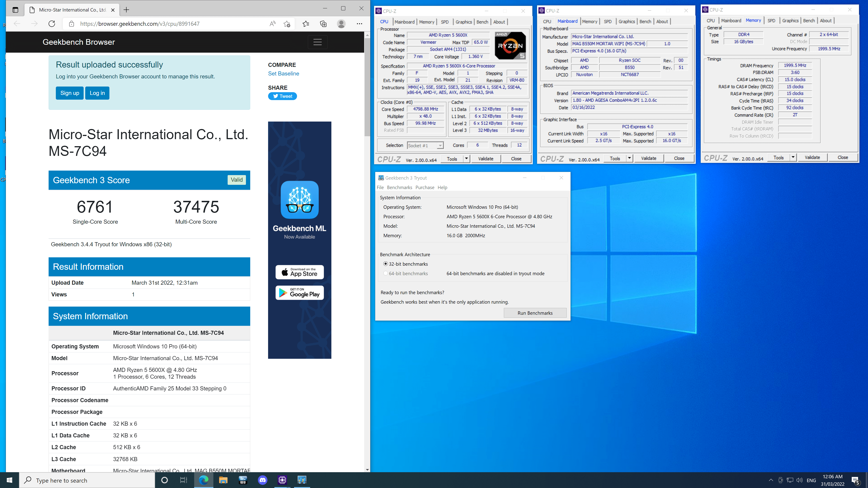
Task: Click Validate in the third CPU-Z window
Action: (x=812, y=157)
